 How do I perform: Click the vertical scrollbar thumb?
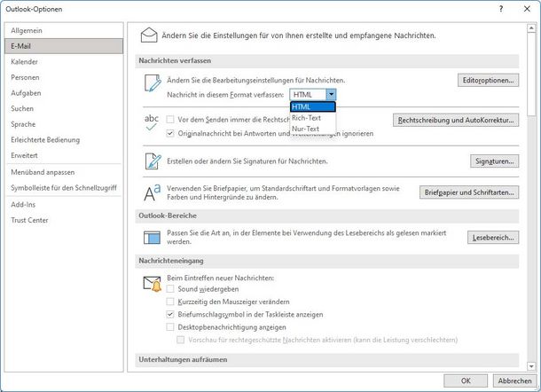tap(531, 74)
